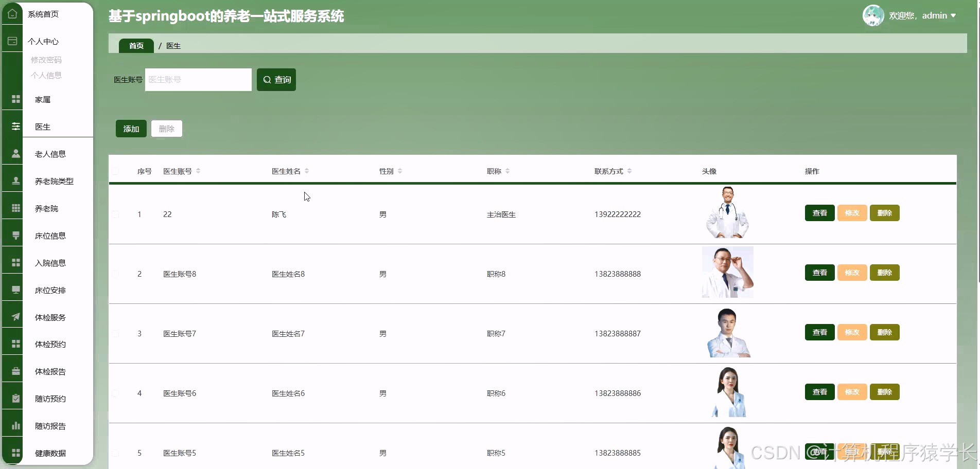Collapse the 个人中心 menu

43,41
